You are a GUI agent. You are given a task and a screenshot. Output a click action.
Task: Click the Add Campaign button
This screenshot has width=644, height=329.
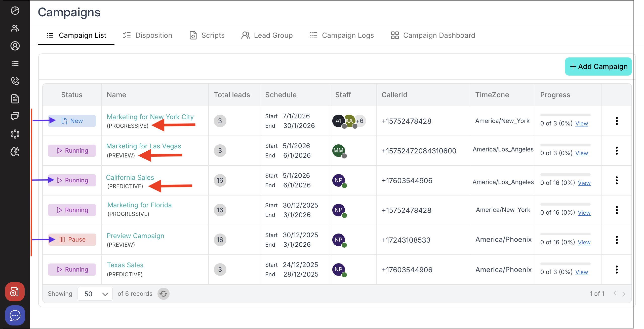pyautogui.click(x=598, y=67)
